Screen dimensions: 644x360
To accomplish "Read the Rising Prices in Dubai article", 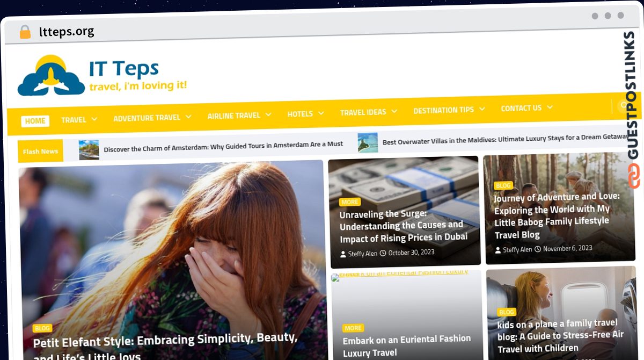I will coord(403,226).
